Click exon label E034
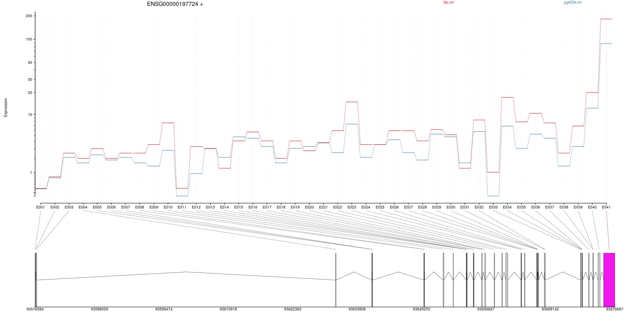The width and height of the screenshot is (644, 322). (x=507, y=207)
